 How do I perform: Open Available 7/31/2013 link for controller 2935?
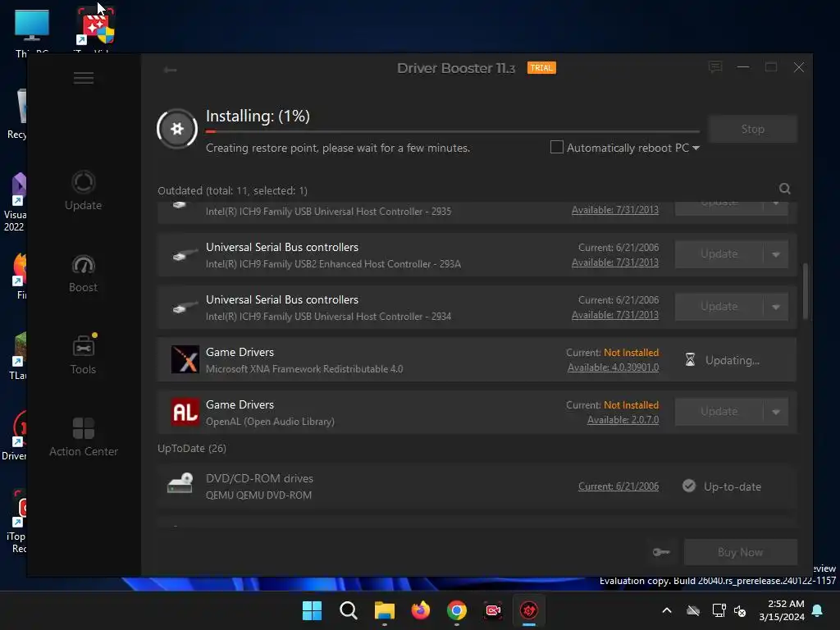tap(615, 210)
